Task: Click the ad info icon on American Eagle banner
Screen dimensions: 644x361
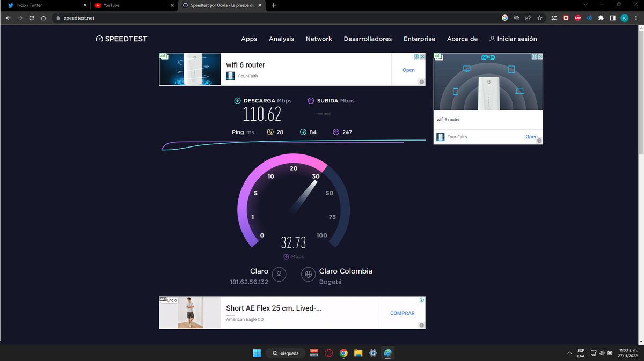Action: 422,300
